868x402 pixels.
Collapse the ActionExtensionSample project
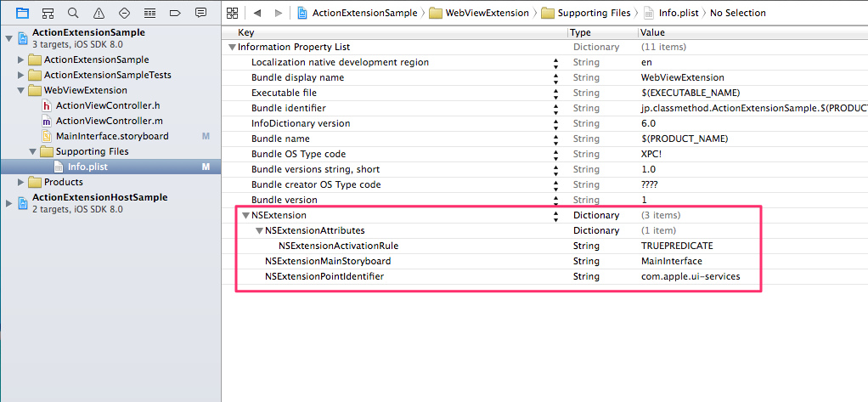[x=8, y=38]
